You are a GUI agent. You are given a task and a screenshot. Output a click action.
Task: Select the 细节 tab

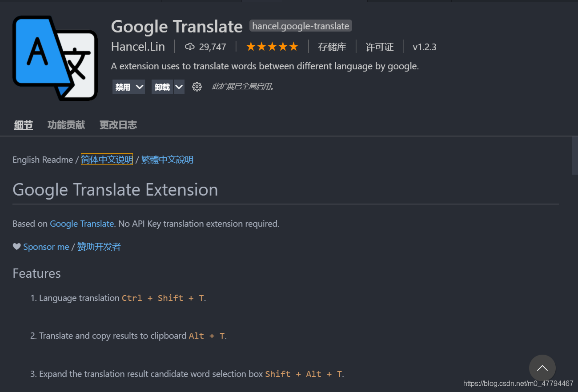click(23, 125)
